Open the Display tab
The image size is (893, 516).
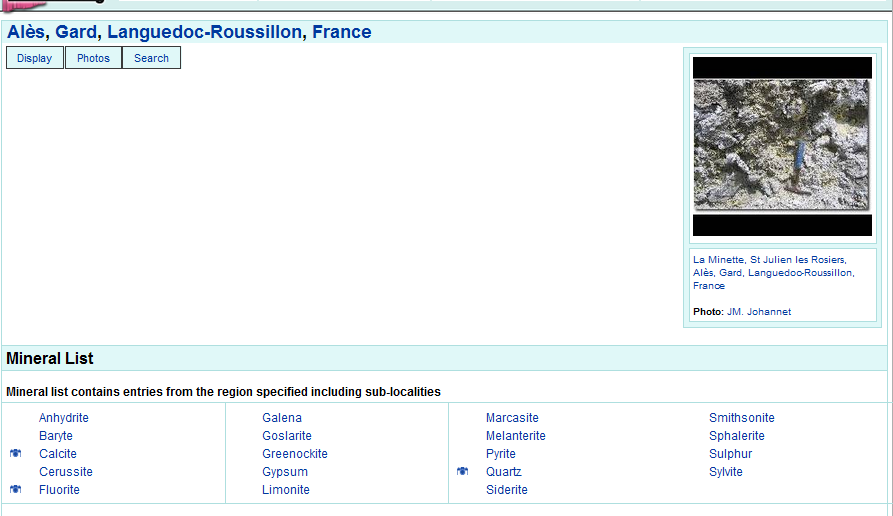coord(35,58)
